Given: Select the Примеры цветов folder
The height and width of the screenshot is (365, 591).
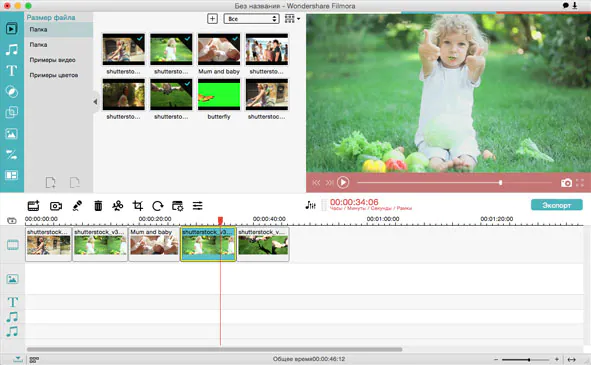Looking at the screenshot, I should coord(54,75).
